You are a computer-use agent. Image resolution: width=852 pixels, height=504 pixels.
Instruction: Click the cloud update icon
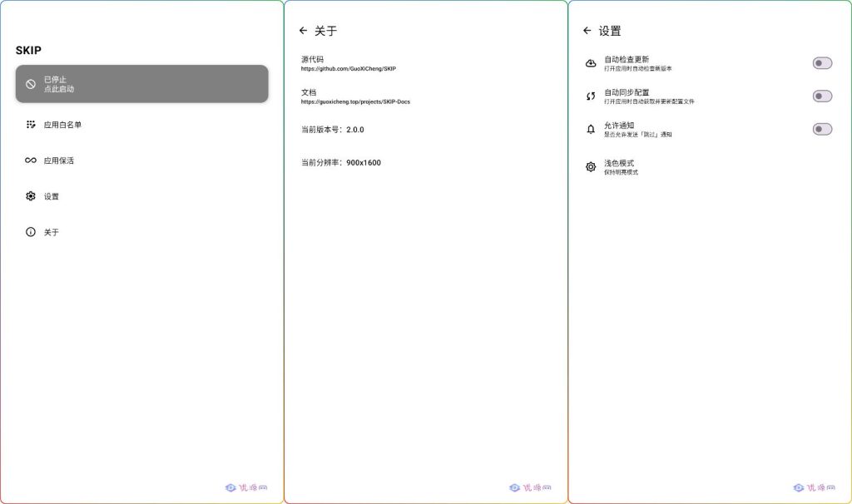(x=591, y=63)
